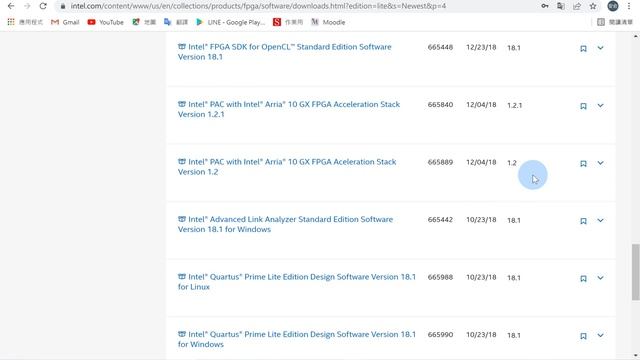
Task: Expand FPGA SDK for OpenCL 18.1 row
Action: tap(600, 48)
